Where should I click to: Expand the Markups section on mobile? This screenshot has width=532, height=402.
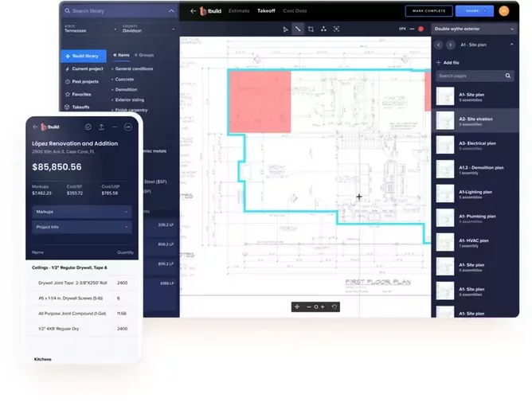tap(82, 212)
